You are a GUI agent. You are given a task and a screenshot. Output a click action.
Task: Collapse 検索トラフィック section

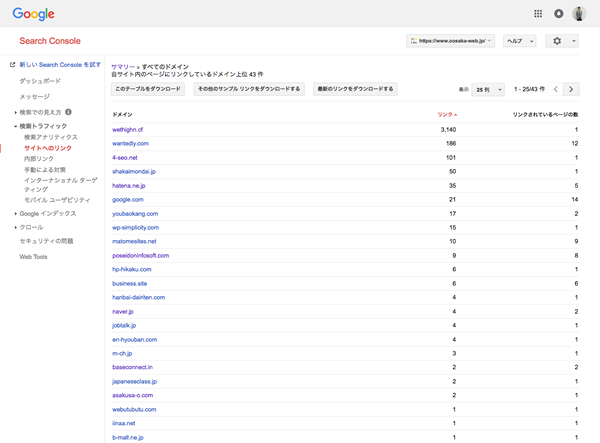point(15,126)
